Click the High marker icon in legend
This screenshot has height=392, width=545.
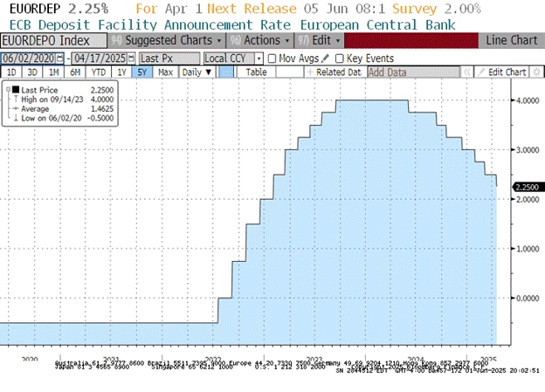pos(16,100)
